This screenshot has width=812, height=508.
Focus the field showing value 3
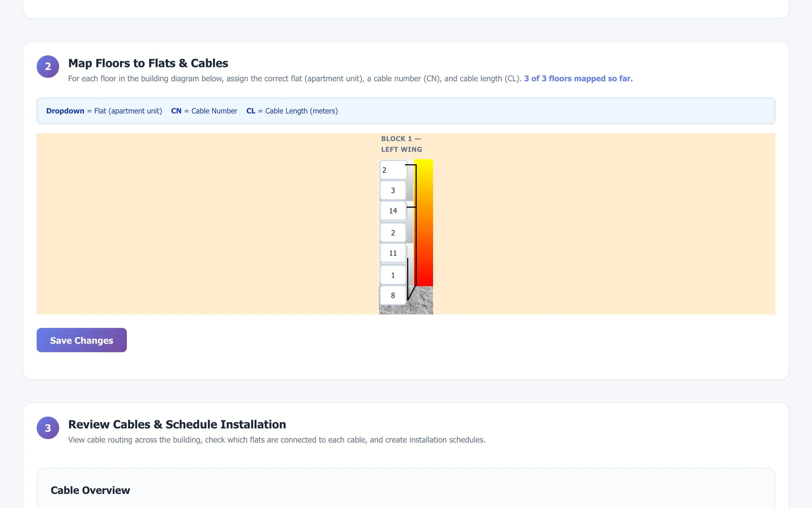click(393, 190)
